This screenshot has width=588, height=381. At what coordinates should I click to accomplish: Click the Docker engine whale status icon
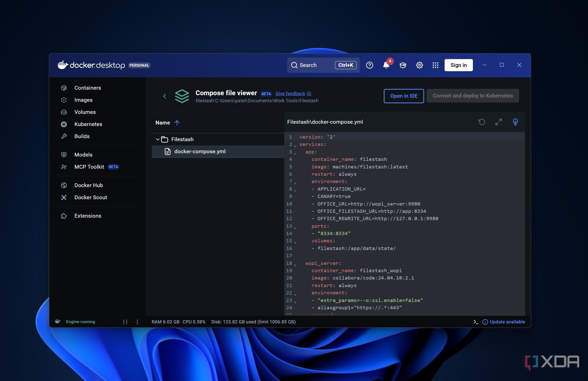58,321
